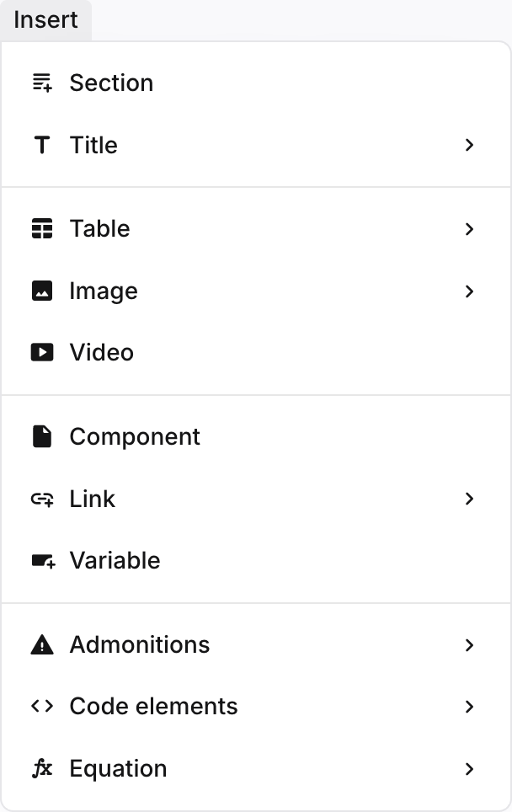The width and height of the screenshot is (512, 812).
Task: Select the Section insert icon
Action: click(x=42, y=83)
